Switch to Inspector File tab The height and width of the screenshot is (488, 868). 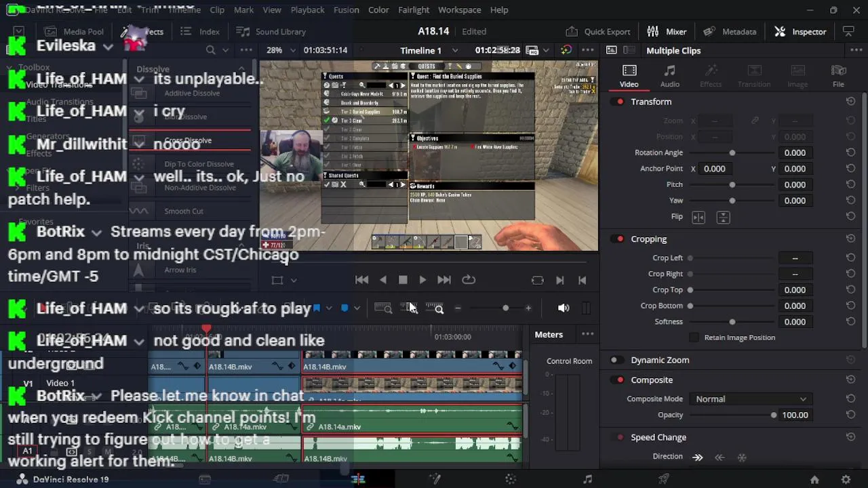click(x=838, y=76)
